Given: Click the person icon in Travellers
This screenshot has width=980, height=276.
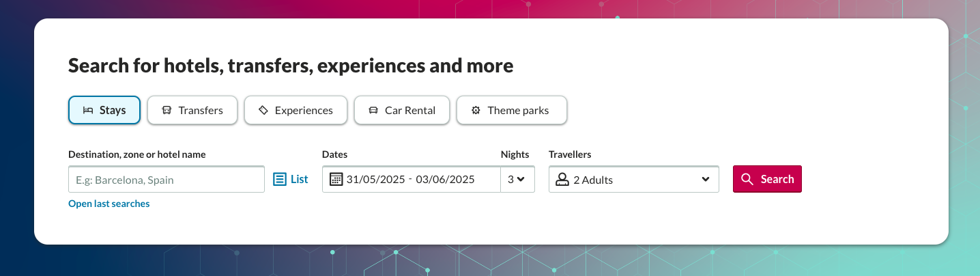Looking at the screenshot, I should pos(562,180).
